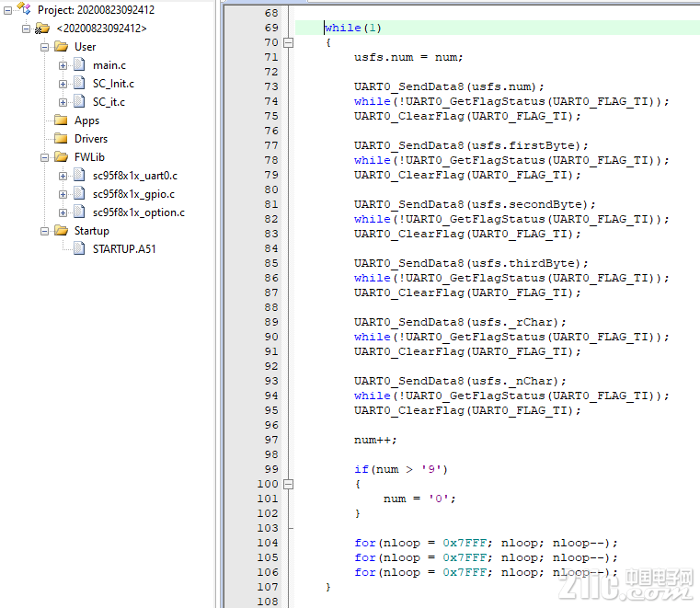Click 'num++;' on line 97

pyautogui.click(x=375, y=441)
